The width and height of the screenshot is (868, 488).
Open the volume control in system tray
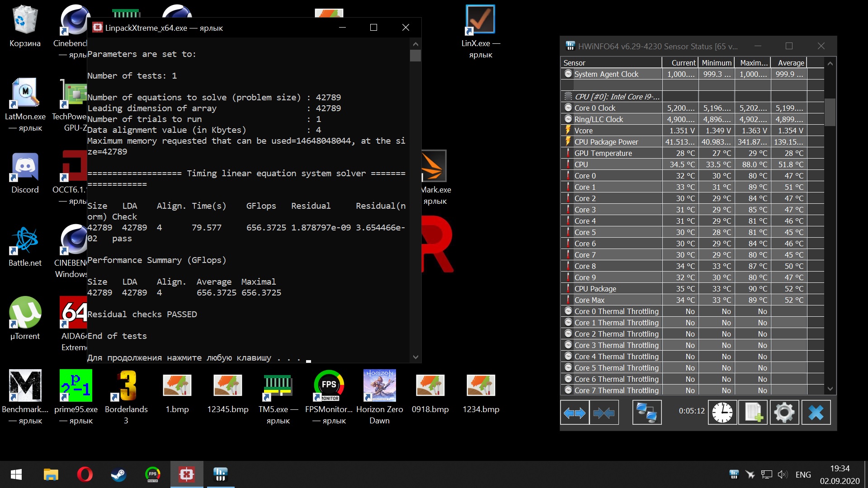coord(782,474)
